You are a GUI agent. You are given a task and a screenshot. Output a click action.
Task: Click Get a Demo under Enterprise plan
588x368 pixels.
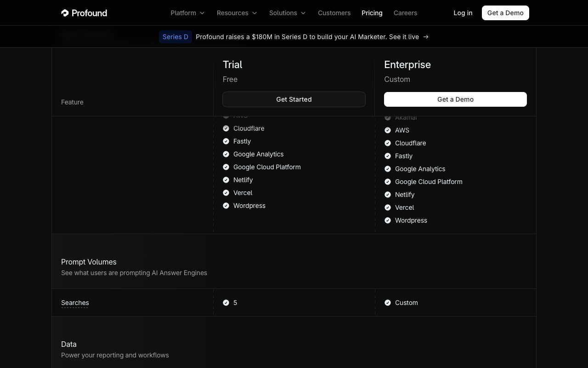coord(455,99)
